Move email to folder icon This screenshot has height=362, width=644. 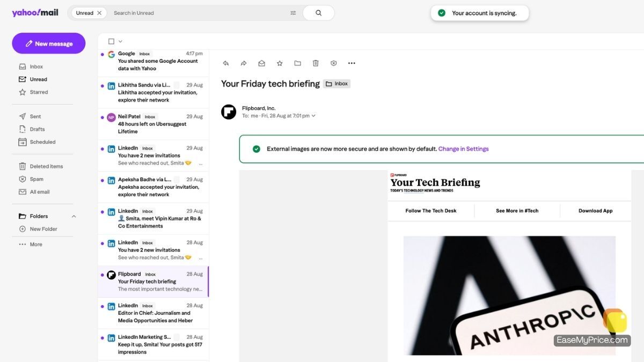297,63
